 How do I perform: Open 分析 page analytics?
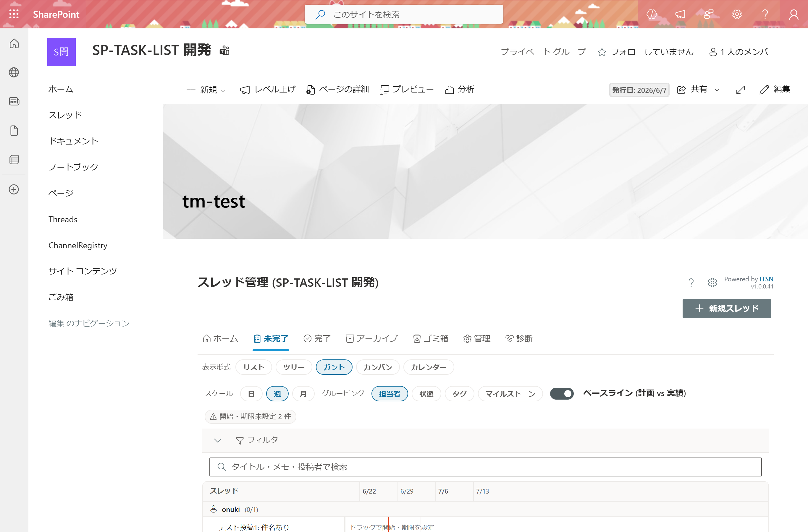460,90
